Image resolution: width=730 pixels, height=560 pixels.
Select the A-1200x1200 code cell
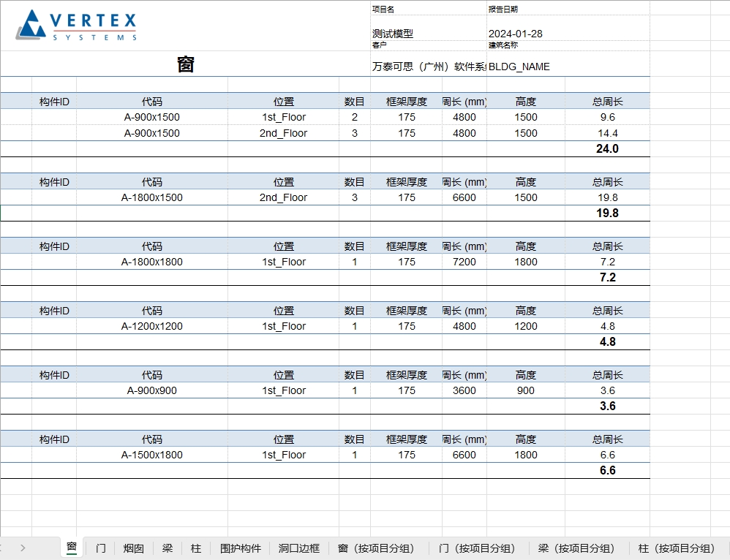tap(151, 326)
